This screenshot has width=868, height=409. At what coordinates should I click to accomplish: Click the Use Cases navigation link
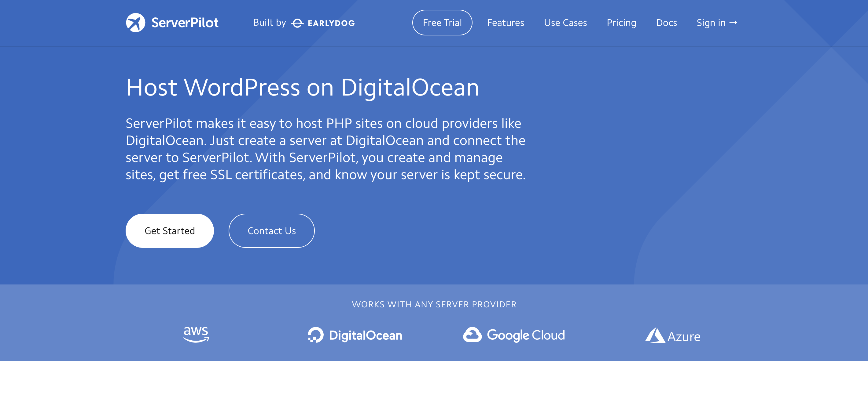click(x=565, y=23)
